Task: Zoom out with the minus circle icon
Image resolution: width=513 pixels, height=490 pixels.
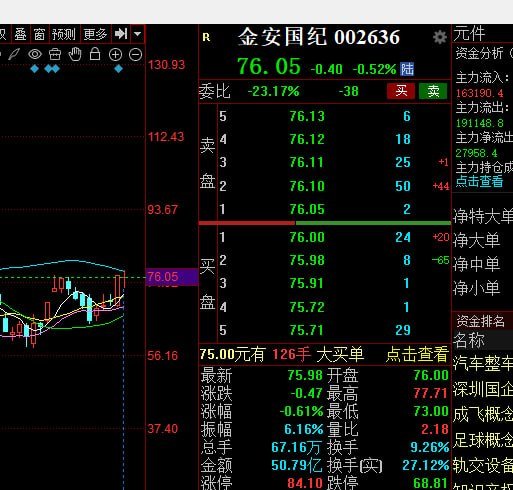Action: click(136, 55)
